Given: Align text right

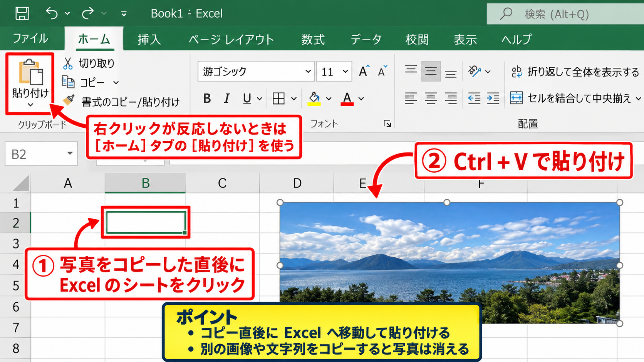Looking at the screenshot, I should tap(451, 98).
